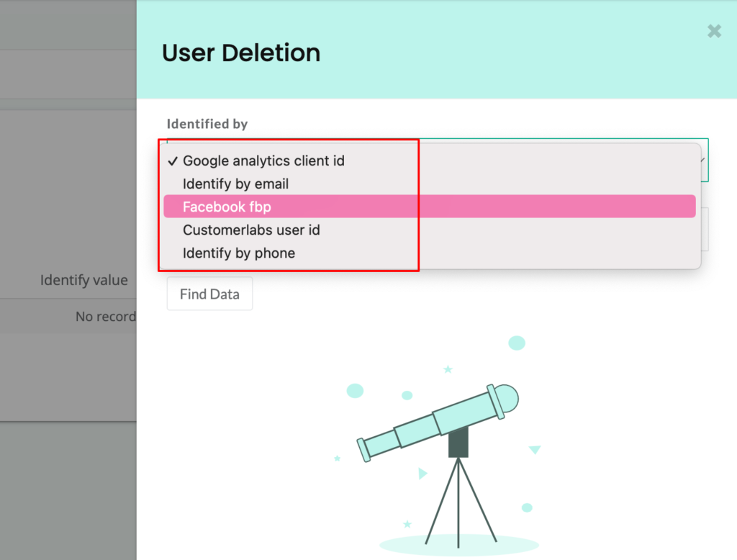Close the User Deletion panel

[714, 31]
